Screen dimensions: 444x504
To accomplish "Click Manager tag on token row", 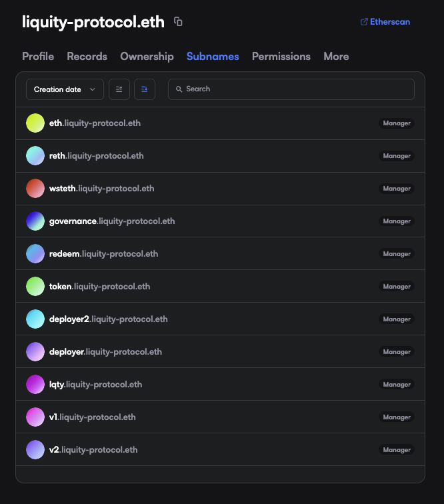I will (397, 287).
